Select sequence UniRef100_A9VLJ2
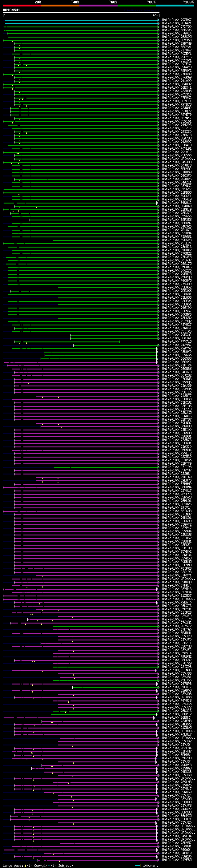197x868 pixels. 176,453
